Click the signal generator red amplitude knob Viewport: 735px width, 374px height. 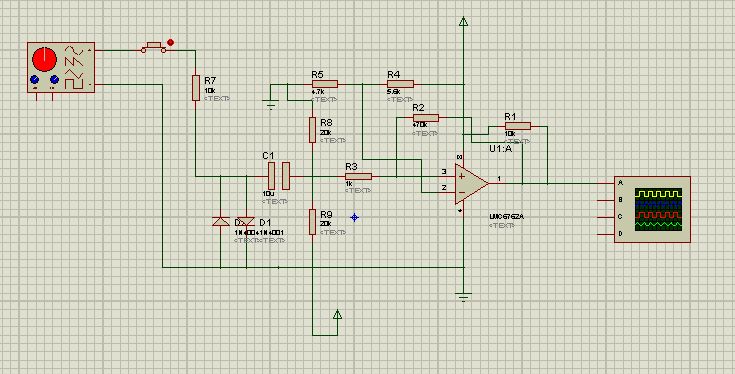(x=45, y=60)
